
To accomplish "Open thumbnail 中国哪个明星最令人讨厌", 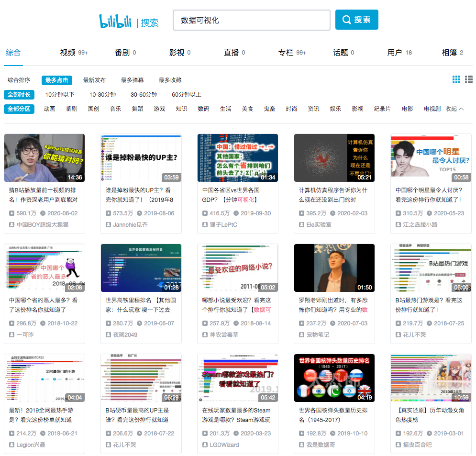I will [431, 158].
